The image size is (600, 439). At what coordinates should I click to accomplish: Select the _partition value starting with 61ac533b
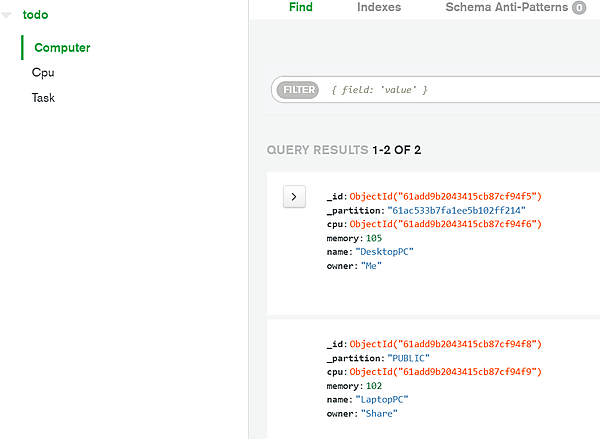tap(455, 211)
